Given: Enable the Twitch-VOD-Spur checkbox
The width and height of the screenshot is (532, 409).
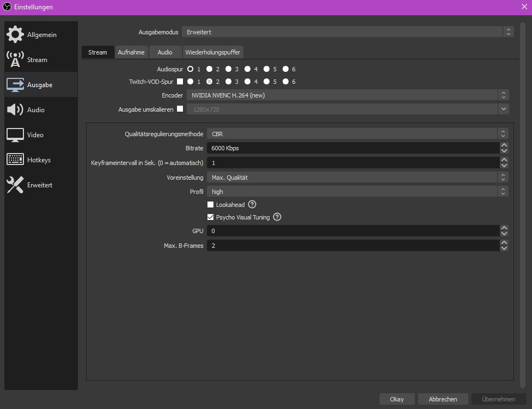Looking at the screenshot, I should tap(180, 82).
